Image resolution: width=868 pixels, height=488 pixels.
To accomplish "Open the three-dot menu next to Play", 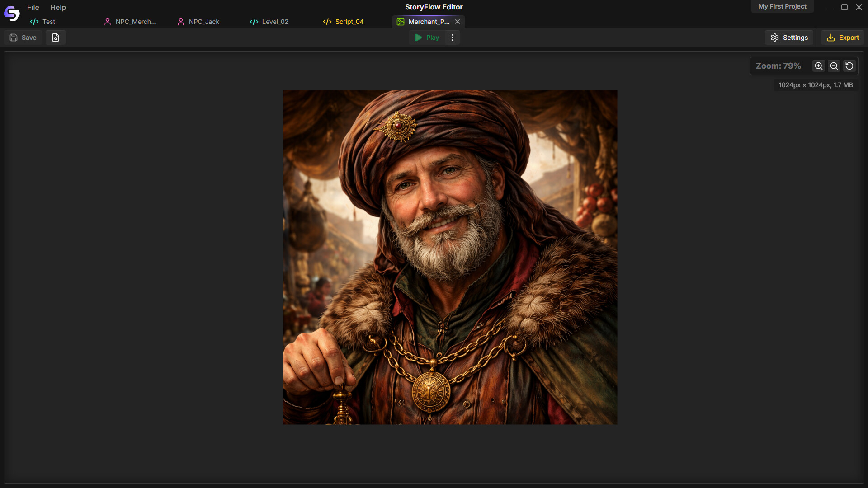I will pyautogui.click(x=452, y=38).
